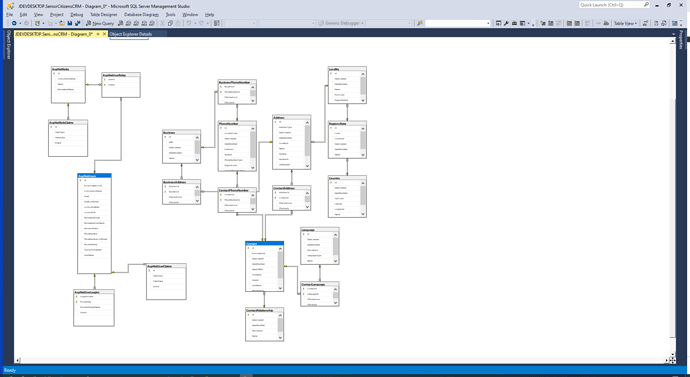
Task: Open the Table Designer menu
Action: tap(104, 15)
